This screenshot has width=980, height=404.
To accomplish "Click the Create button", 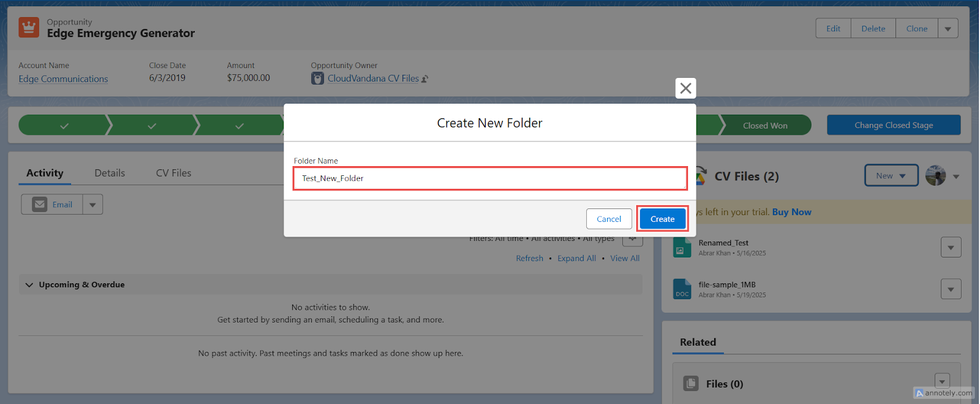I will (663, 219).
